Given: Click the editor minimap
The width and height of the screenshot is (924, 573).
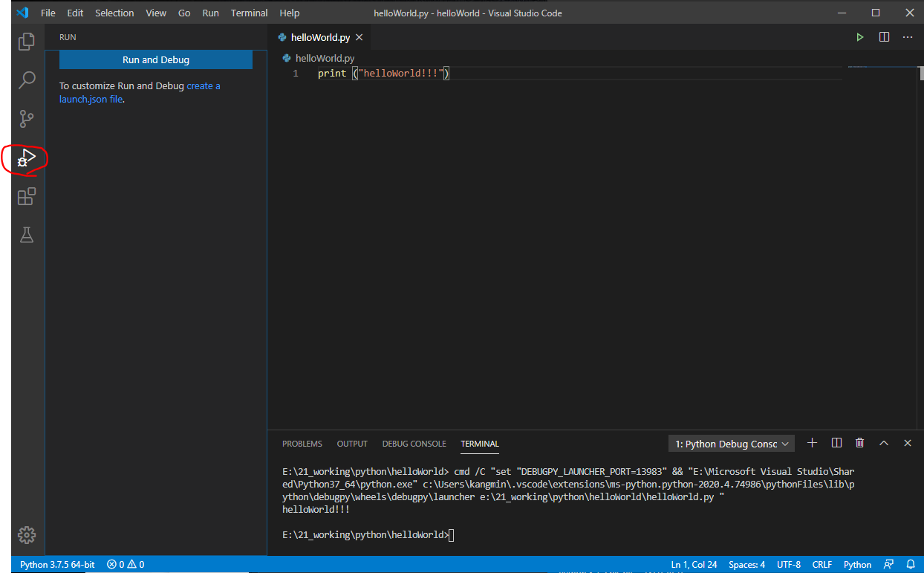Looking at the screenshot, I should pyautogui.click(x=882, y=68).
